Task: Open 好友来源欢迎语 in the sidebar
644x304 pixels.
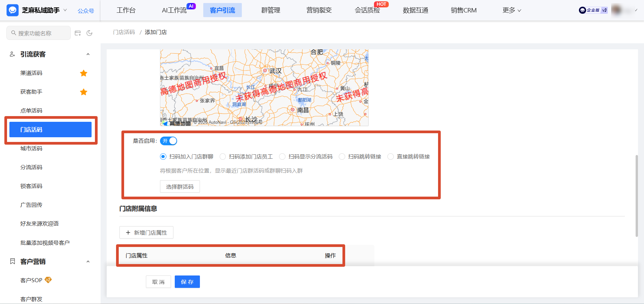Action: (39, 223)
